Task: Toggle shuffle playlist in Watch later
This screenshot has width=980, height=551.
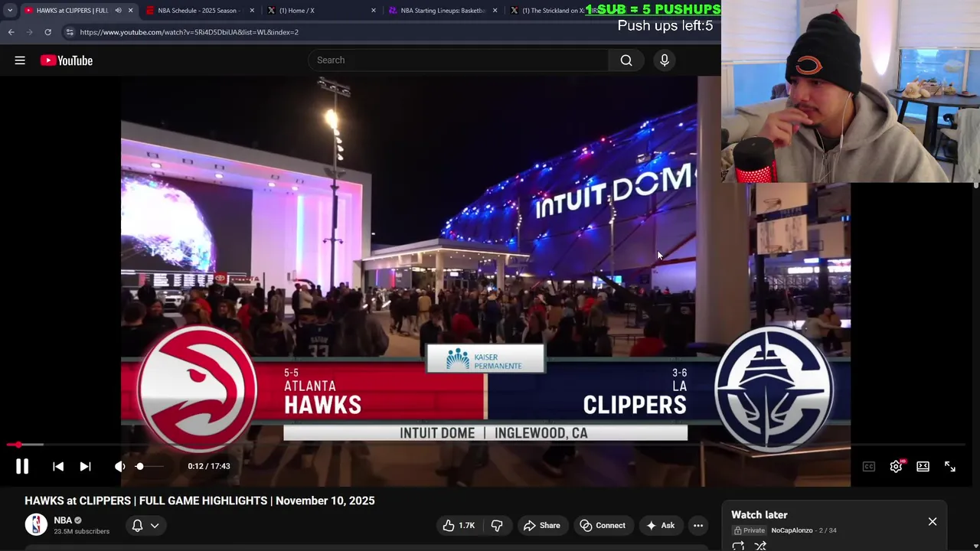Action: click(x=760, y=546)
